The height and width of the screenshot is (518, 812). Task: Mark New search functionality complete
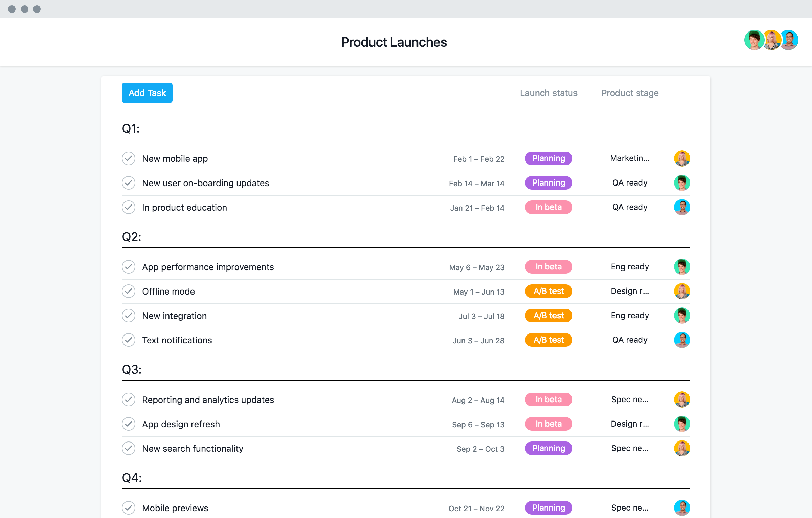click(x=129, y=448)
